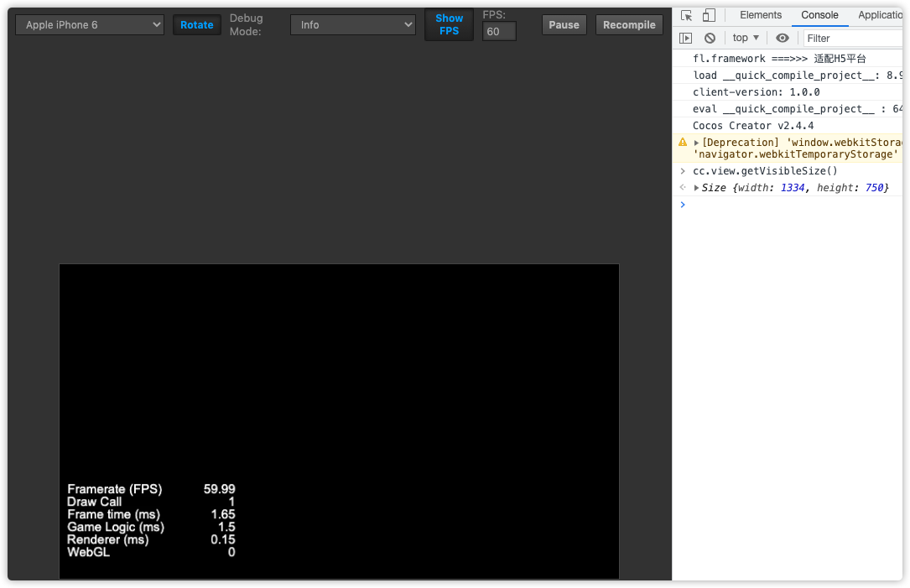Open the Debug Mode Info dropdown
The height and width of the screenshot is (588, 910).
[353, 25]
